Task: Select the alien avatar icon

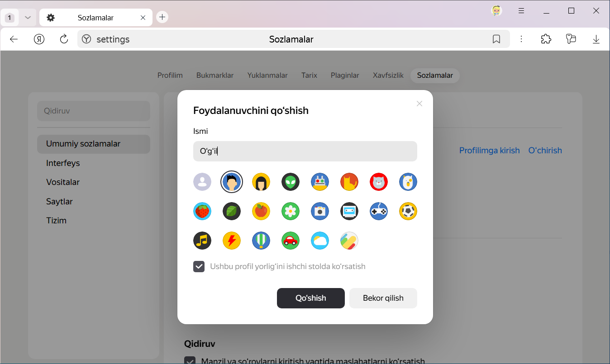Action: [x=291, y=182]
